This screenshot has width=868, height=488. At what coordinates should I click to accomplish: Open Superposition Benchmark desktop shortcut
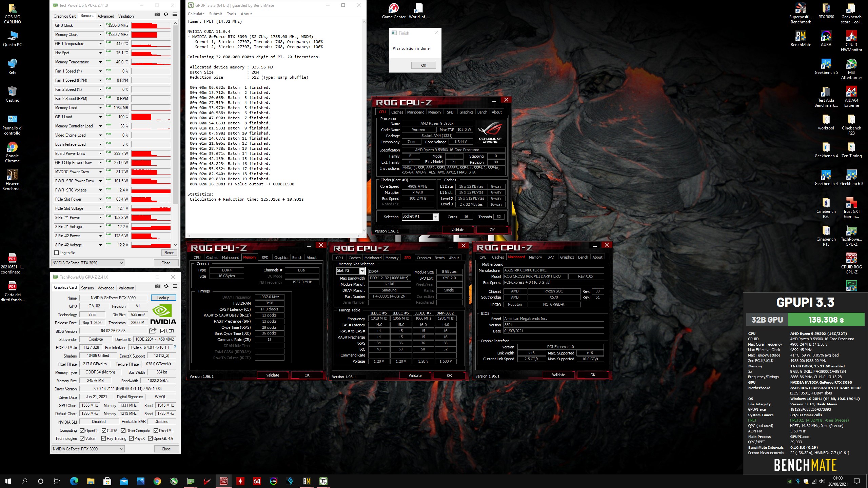[801, 13]
